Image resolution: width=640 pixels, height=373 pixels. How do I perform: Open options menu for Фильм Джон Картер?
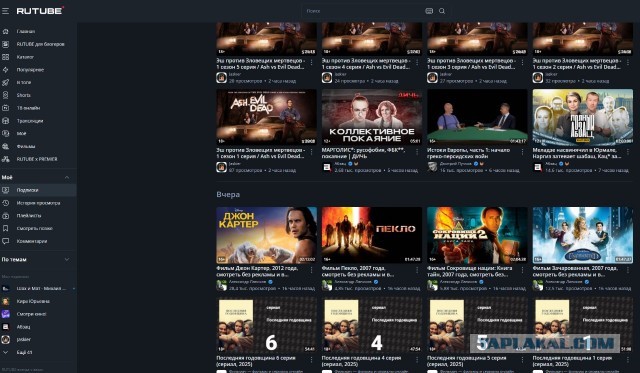pyautogui.click(x=311, y=271)
